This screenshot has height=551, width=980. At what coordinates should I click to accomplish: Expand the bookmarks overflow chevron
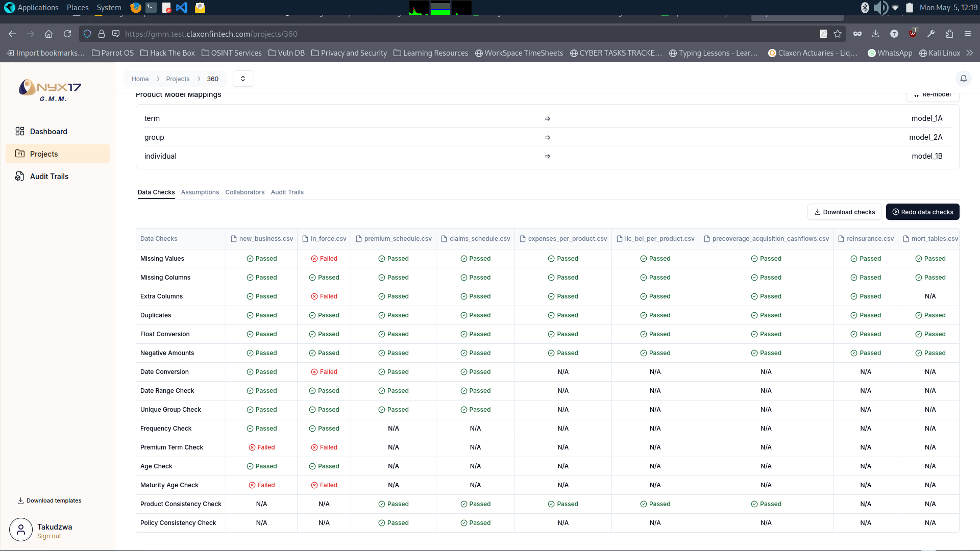pos(970,53)
